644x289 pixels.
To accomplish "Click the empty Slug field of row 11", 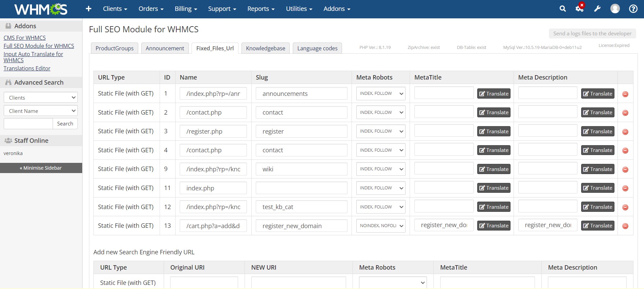I will pos(302,188).
